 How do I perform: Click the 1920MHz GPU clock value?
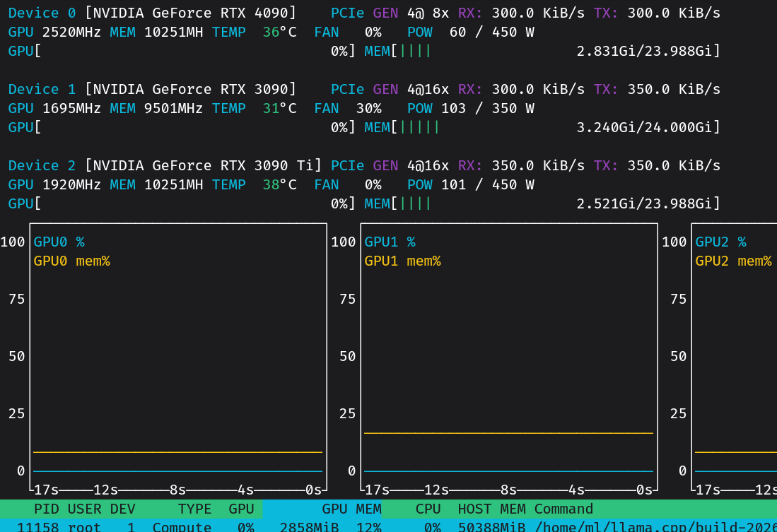point(71,184)
